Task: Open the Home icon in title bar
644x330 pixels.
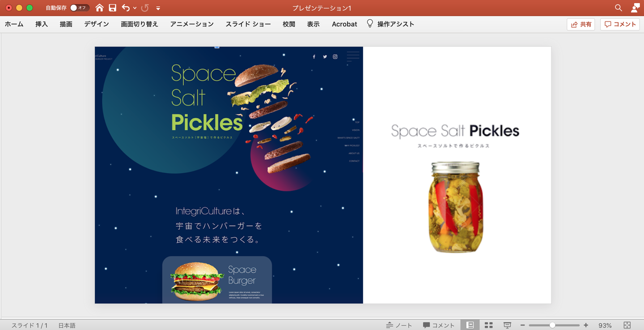Action: tap(100, 8)
